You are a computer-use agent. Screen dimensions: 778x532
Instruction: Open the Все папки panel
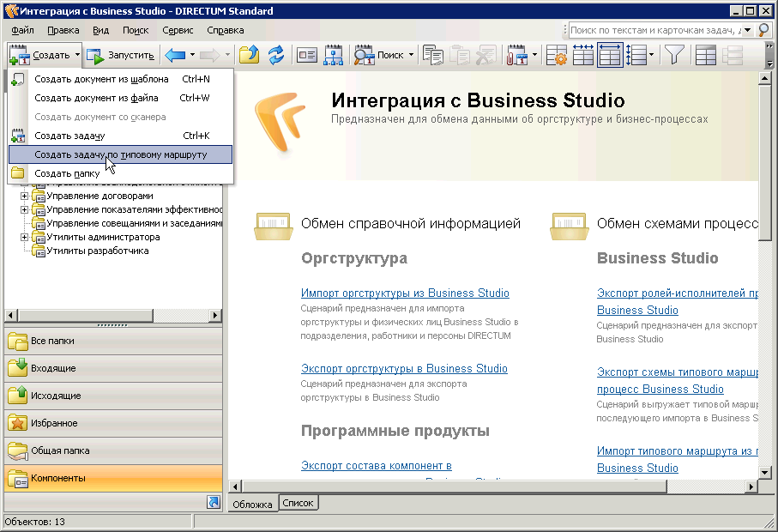113,341
